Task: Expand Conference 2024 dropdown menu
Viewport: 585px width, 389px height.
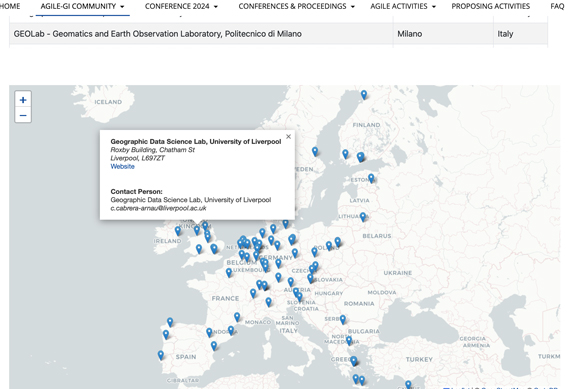Action: (x=181, y=6)
